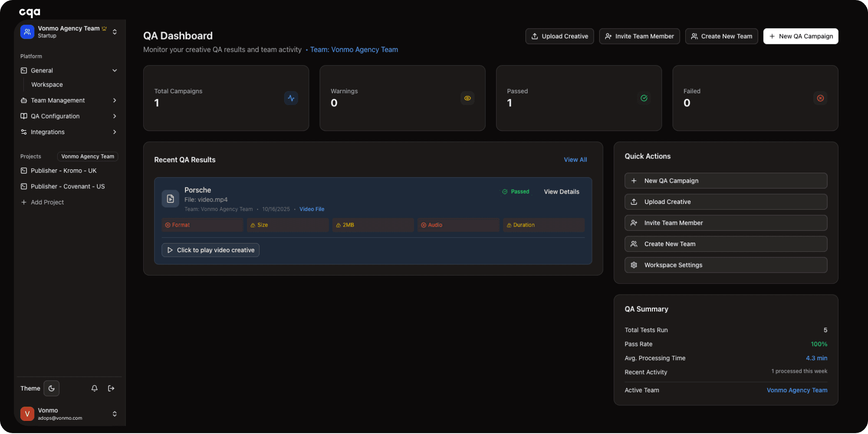
Task: Click the Vonmo user avatar
Action: point(27,414)
